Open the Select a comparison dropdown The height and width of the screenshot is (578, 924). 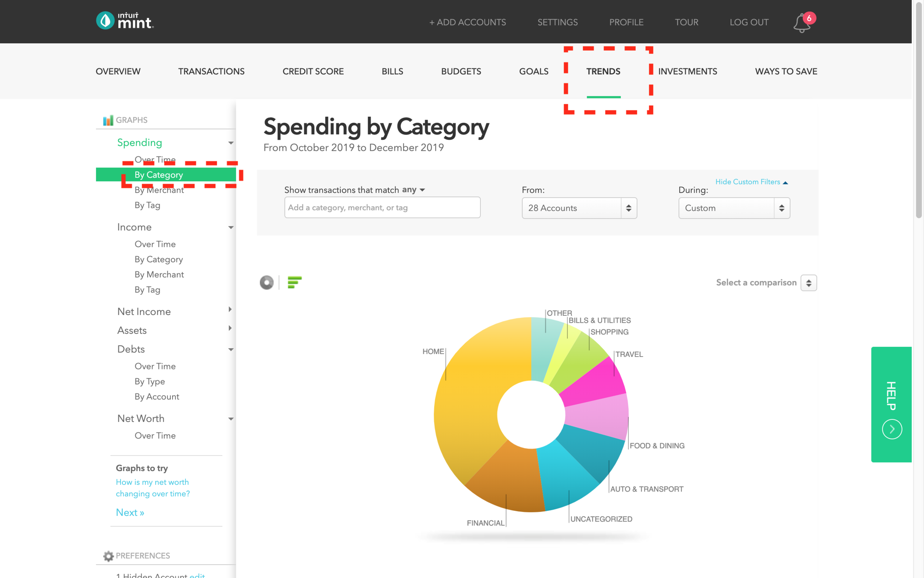(x=808, y=283)
